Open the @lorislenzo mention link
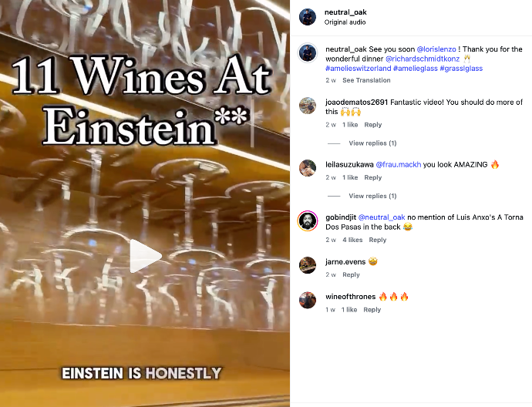532x407 pixels. pyautogui.click(x=437, y=49)
